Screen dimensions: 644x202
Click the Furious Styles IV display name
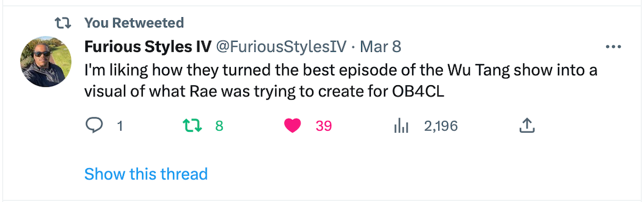click(x=148, y=47)
